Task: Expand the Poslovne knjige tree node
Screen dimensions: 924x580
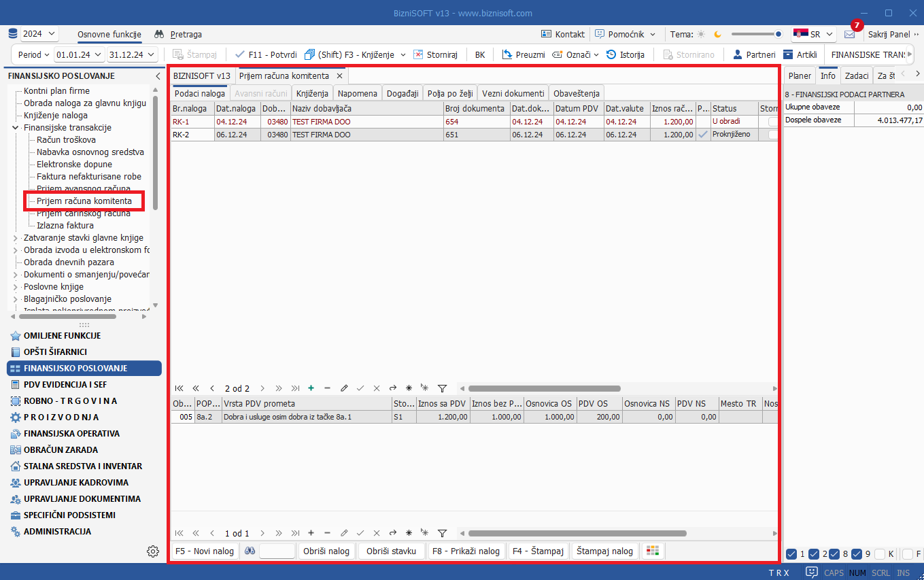Action: click(x=16, y=287)
